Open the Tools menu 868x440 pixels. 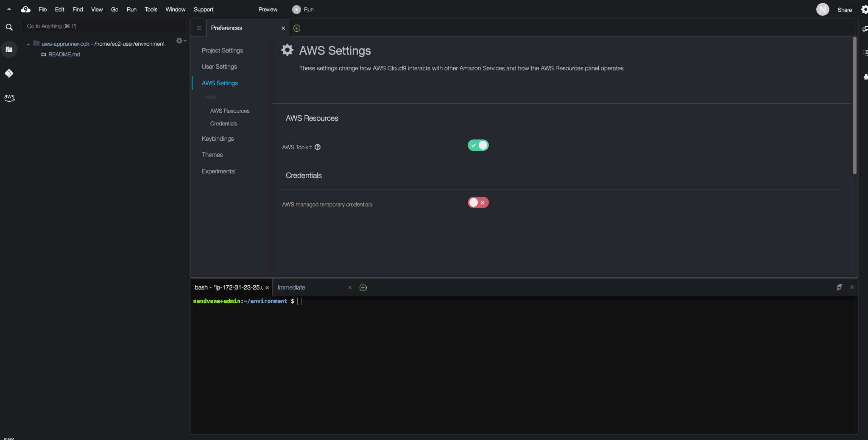(151, 9)
